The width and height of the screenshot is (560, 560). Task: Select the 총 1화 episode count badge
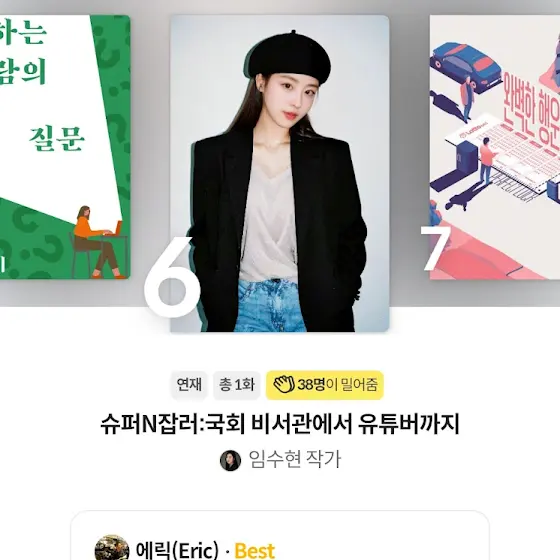coord(236,385)
